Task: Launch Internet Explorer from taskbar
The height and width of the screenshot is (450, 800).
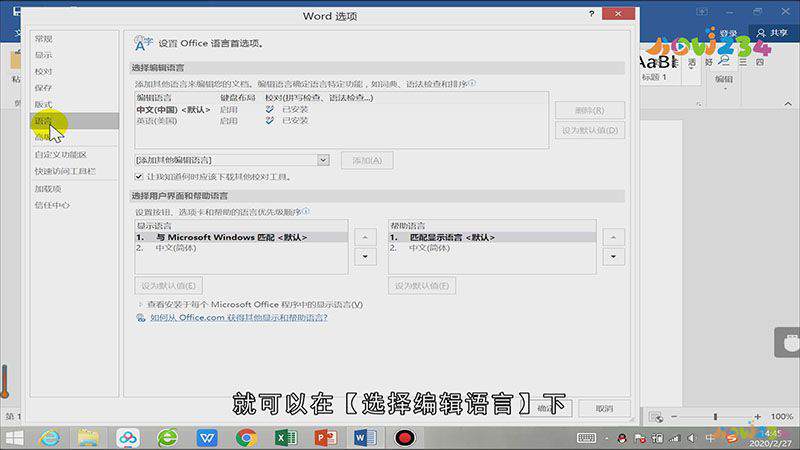Action: pyautogui.click(x=49, y=438)
